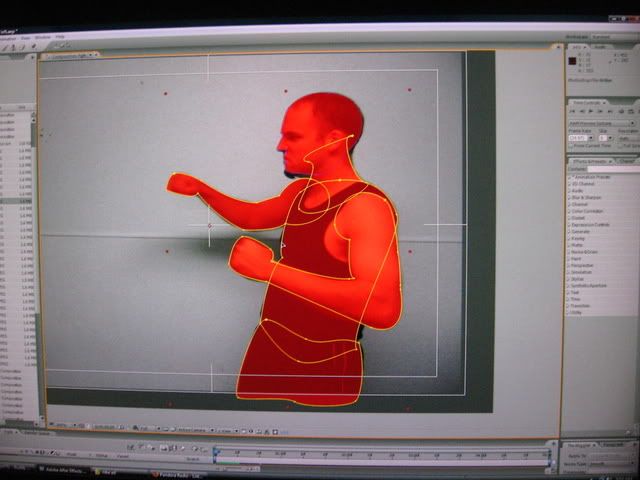
Task: Click the Draft 3D icon in the timeline
Action: 141,448
